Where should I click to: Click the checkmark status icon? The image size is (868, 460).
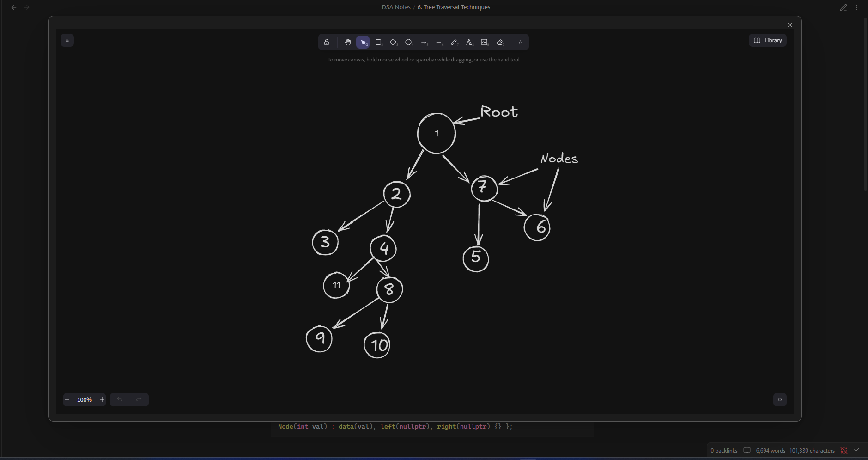click(x=857, y=450)
